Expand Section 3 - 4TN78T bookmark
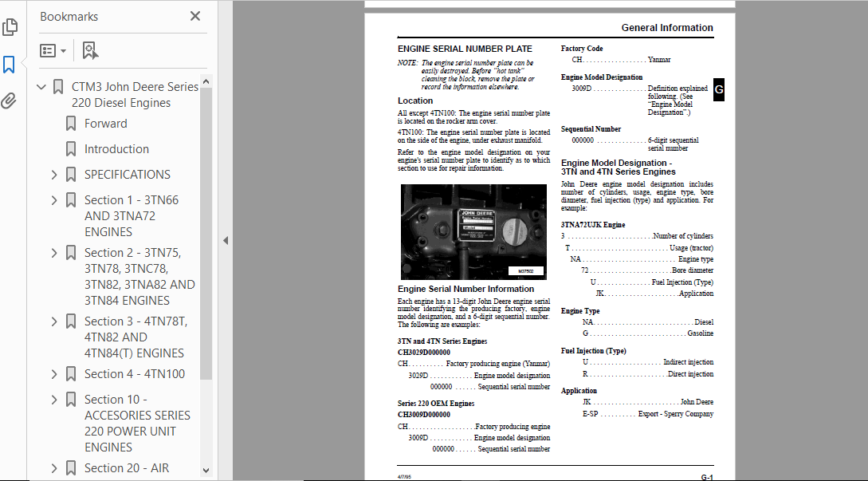Image resolution: width=868 pixels, height=481 pixels. click(x=54, y=321)
